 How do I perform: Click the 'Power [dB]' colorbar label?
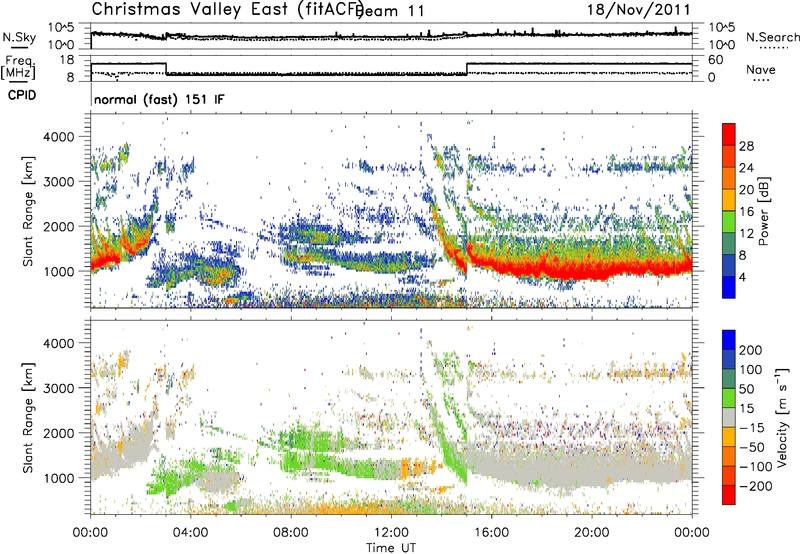(763, 211)
